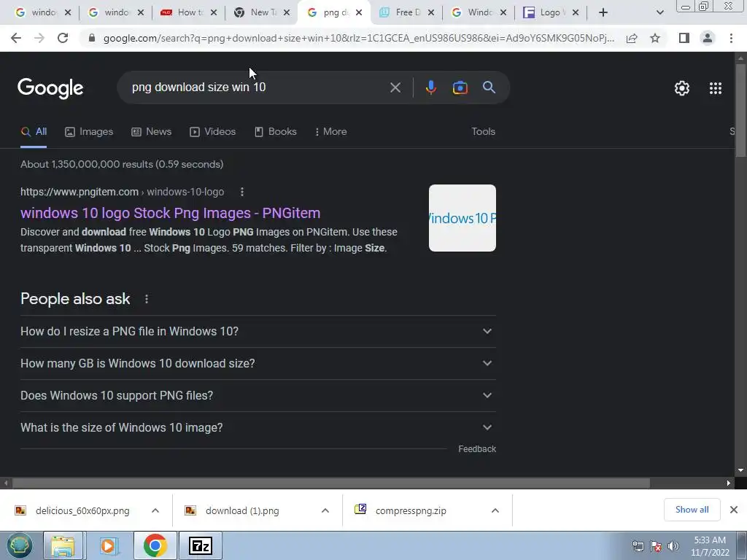Expand 'How do I resize a PNG file' question
Viewport: 747px width, 560px height.
[258, 332]
